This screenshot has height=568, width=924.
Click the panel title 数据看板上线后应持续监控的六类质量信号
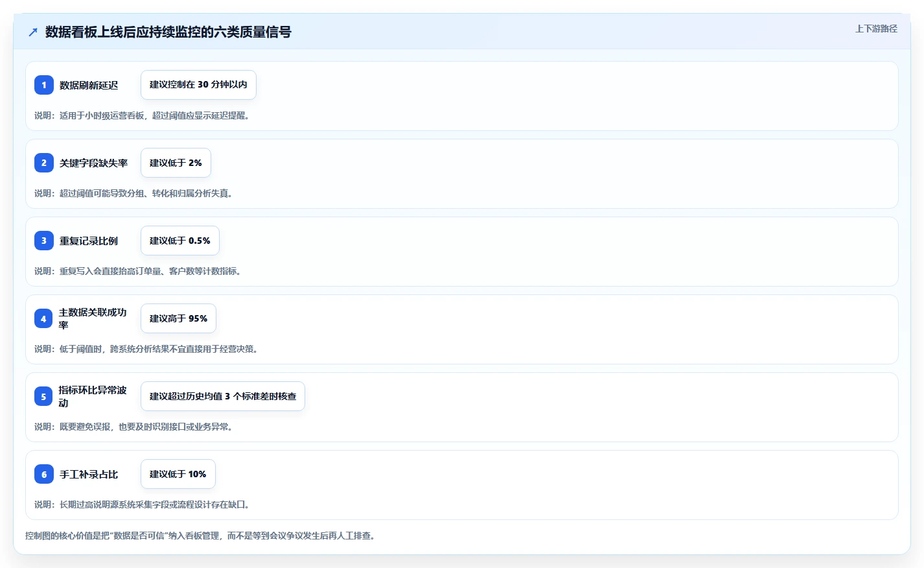click(168, 32)
